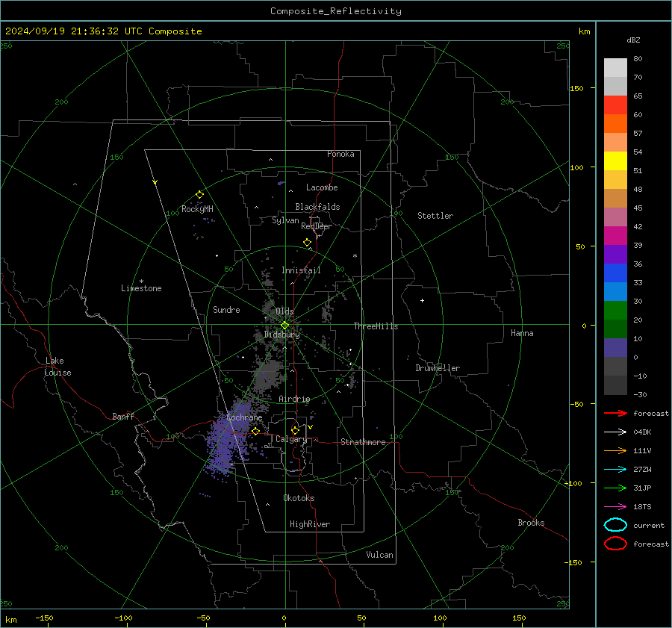672x628 pixels.
Task: Select the Ponoka label
Action: coord(340,154)
